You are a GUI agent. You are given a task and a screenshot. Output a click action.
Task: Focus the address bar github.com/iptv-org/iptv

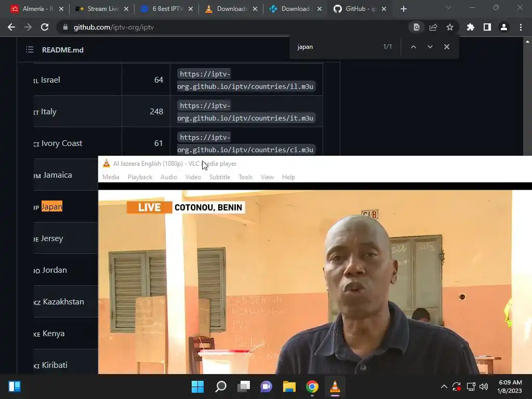point(114,27)
